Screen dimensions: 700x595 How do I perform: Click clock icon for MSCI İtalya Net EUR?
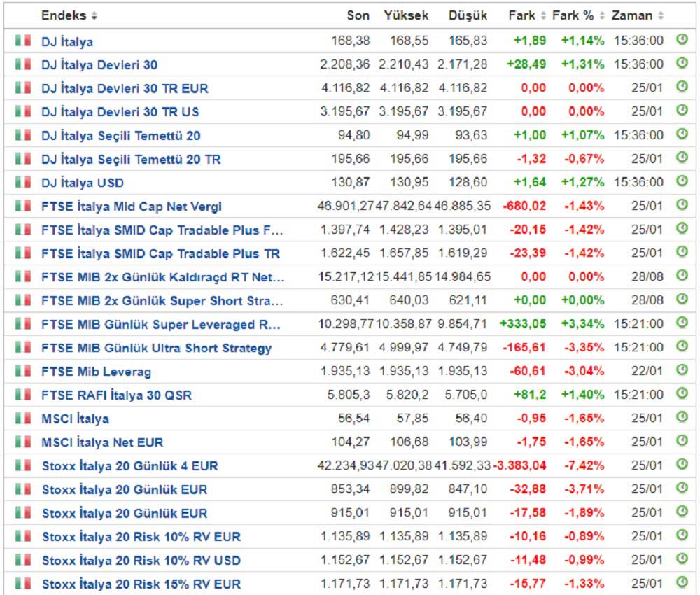point(682,440)
